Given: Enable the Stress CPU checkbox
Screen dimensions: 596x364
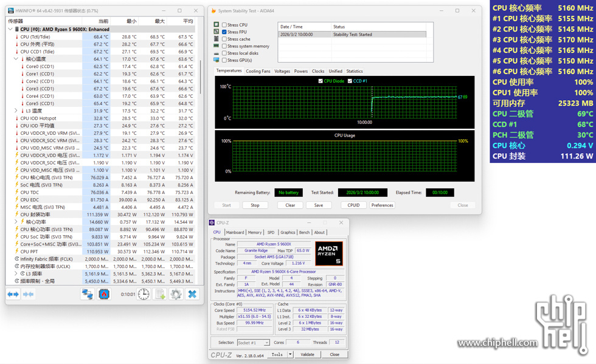Looking at the screenshot, I should [224, 25].
